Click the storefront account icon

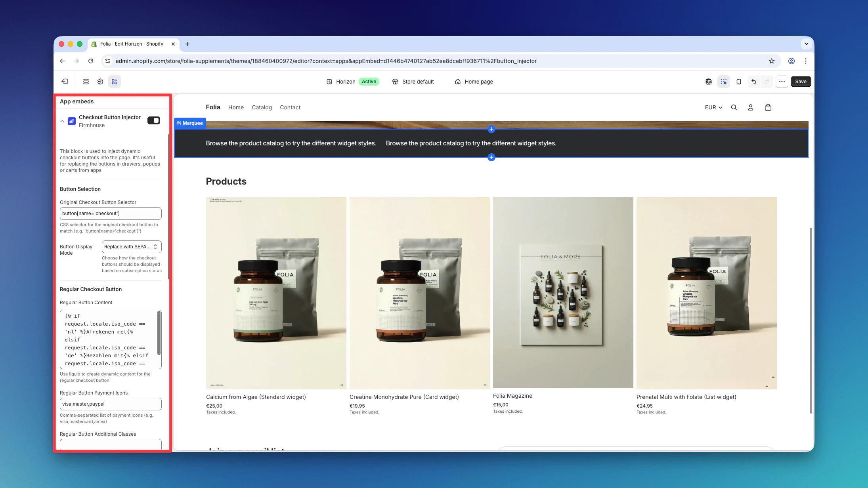click(751, 107)
